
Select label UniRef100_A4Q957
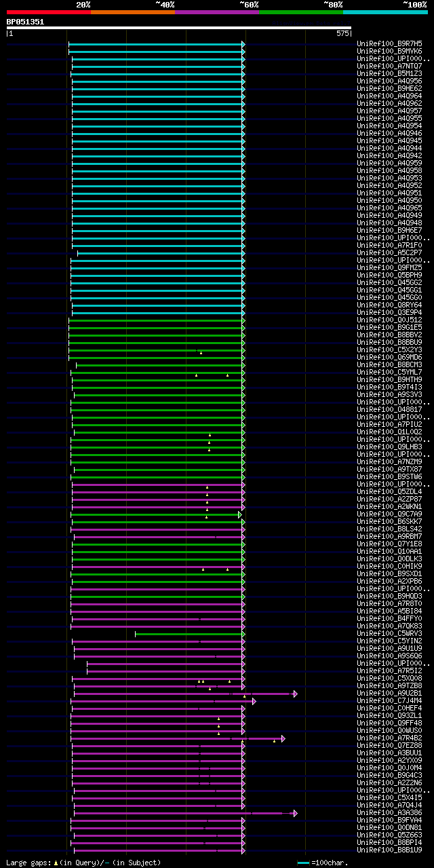click(389, 111)
